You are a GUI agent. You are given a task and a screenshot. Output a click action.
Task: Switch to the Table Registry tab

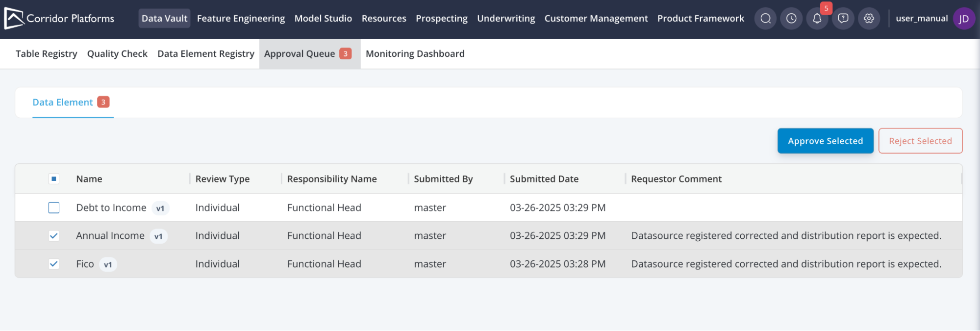tap(46, 54)
